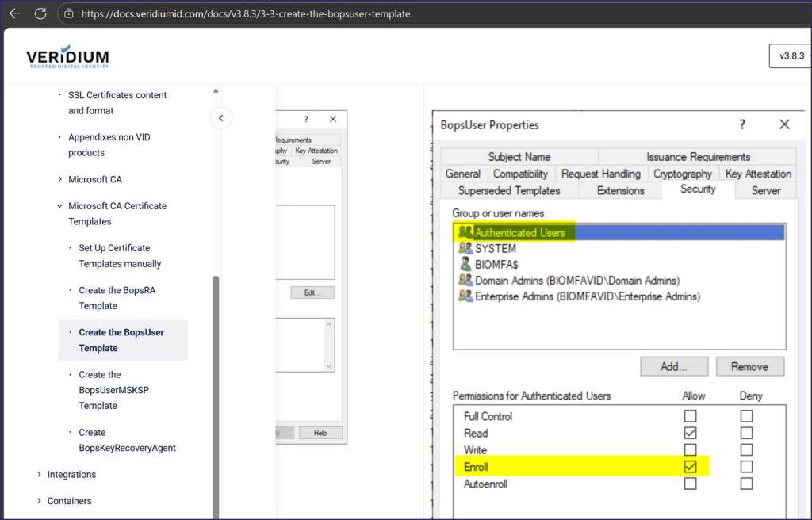This screenshot has height=520, width=812.
Task: Uncheck the Read Allow checkbox
Action: point(690,433)
